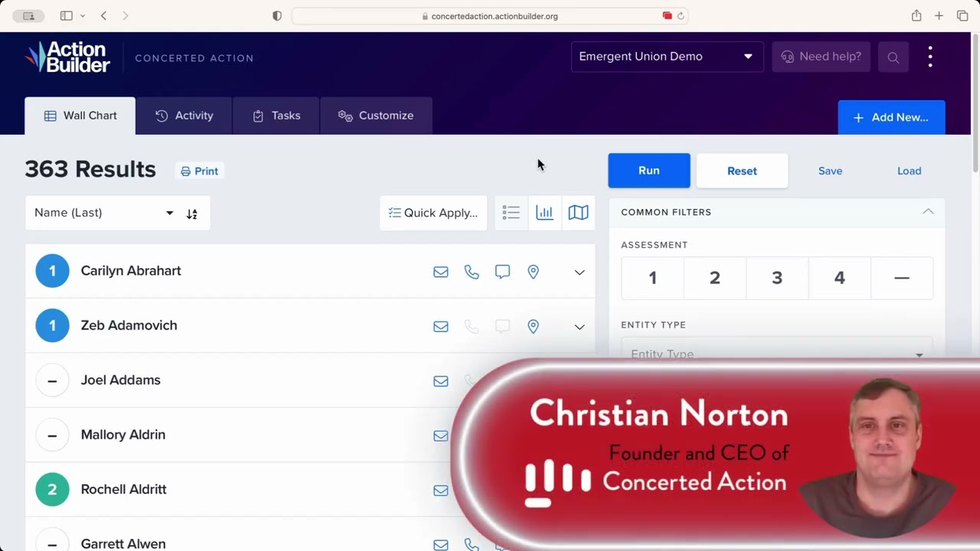The width and height of the screenshot is (980, 551).
Task: Switch to the map view
Action: coord(578,213)
